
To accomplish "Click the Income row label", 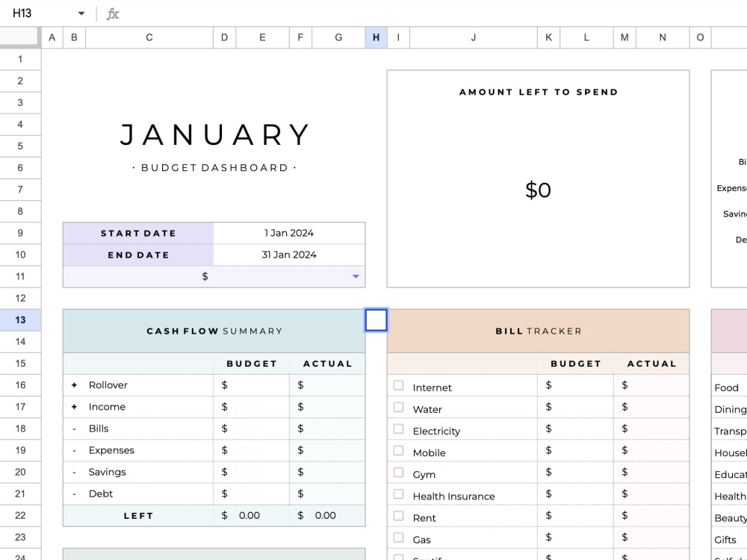I will pos(107,407).
